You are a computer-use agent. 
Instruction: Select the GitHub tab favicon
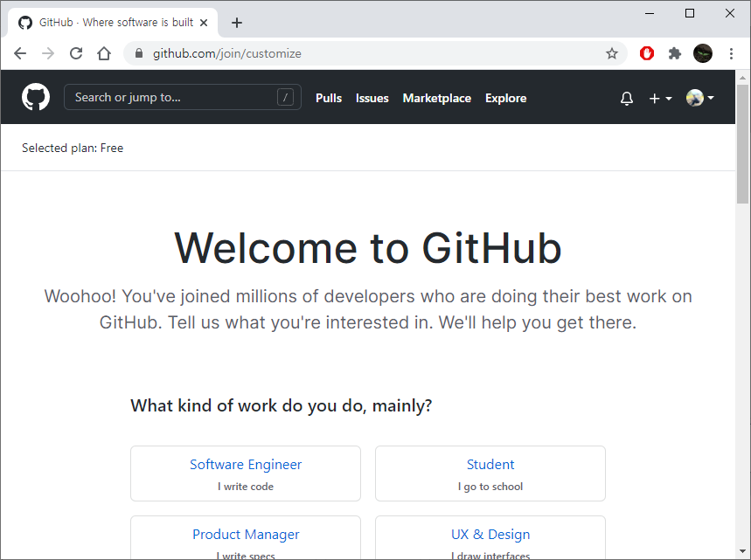pyautogui.click(x=24, y=23)
